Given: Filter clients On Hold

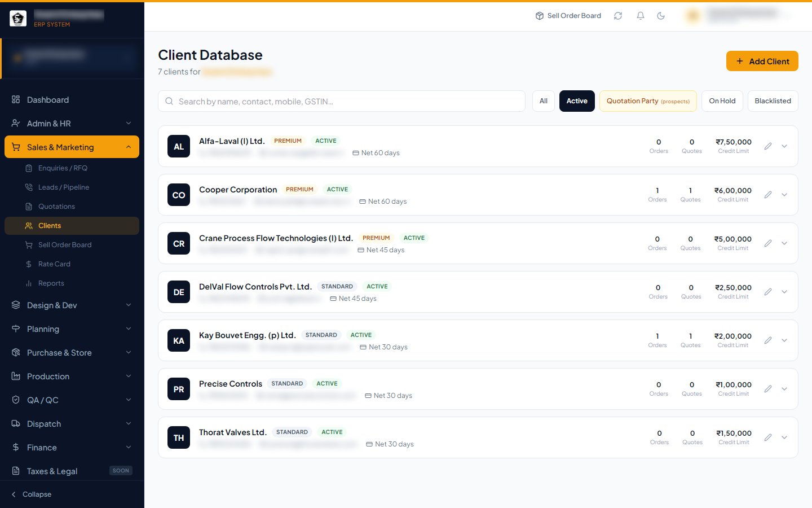Looking at the screenshot, I should (722, 101).
